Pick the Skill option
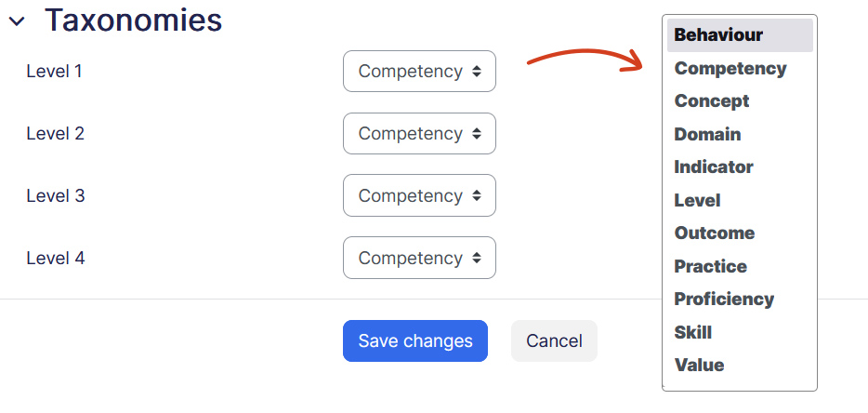 [x=693, y=333]
